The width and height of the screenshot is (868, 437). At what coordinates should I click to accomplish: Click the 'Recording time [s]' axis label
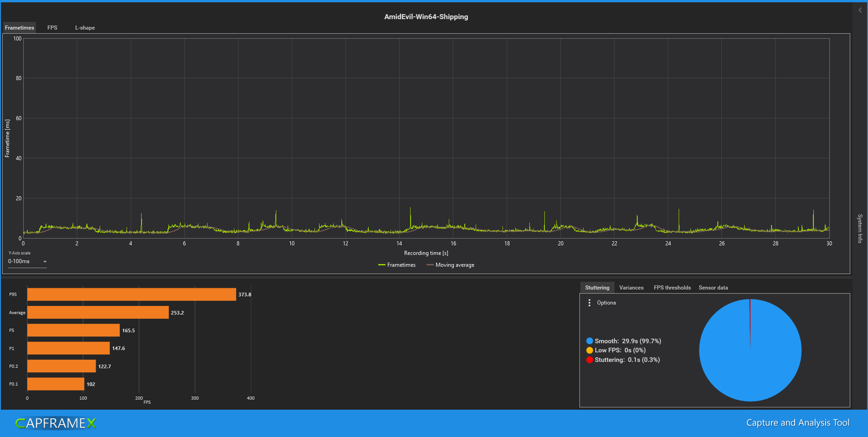click(426, 253)
